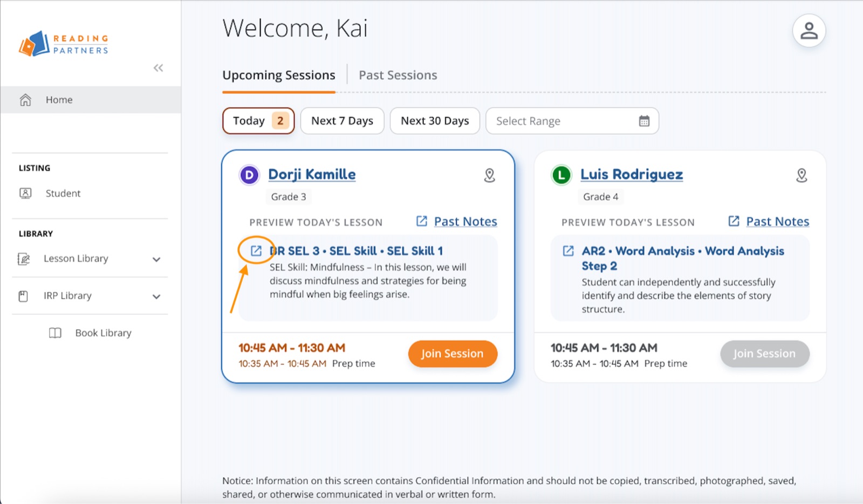Click orange Join Session for Dorji
This screenshot has height=504, width=863.
tap(453, 354)
